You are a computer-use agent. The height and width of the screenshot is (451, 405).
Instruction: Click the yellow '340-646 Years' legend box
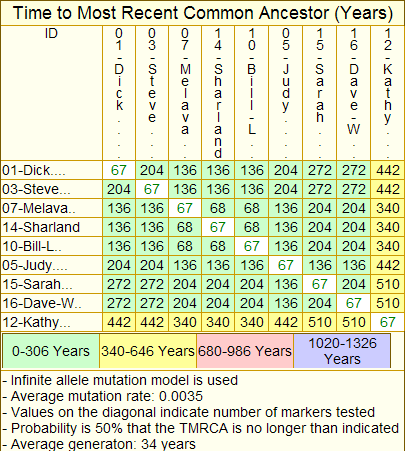(x=148, y=351)
